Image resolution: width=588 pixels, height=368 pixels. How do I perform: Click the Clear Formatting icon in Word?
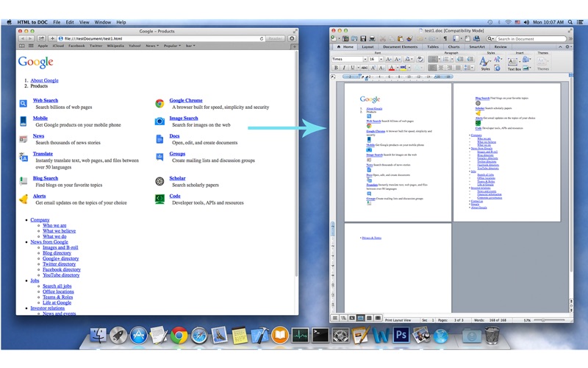coord(420,59)
